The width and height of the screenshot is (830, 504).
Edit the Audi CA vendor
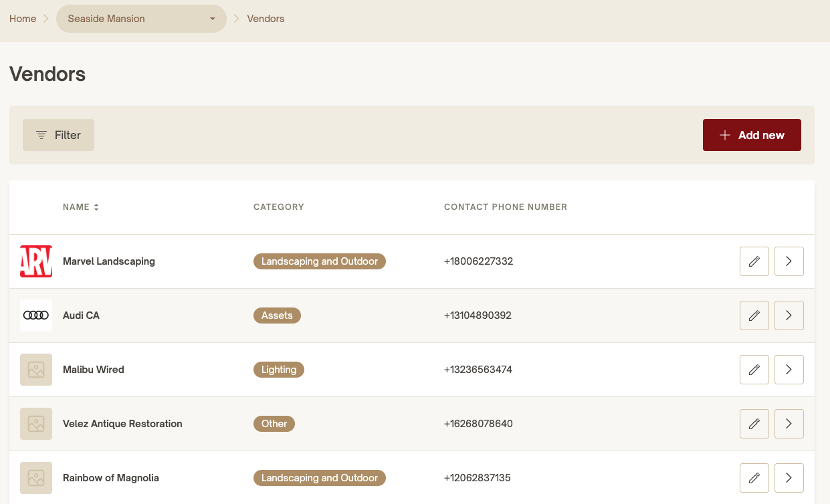point(754,316)
